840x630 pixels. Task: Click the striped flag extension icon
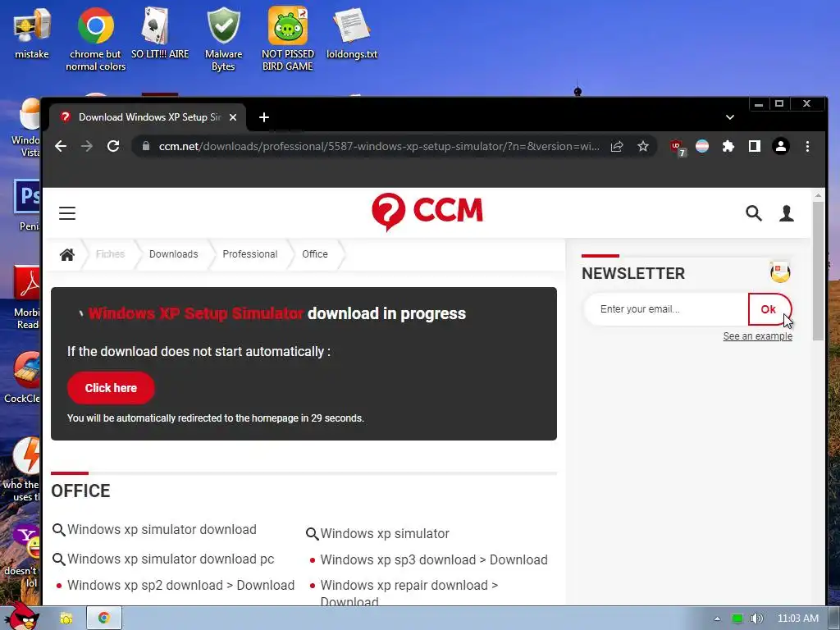[702, 146]
